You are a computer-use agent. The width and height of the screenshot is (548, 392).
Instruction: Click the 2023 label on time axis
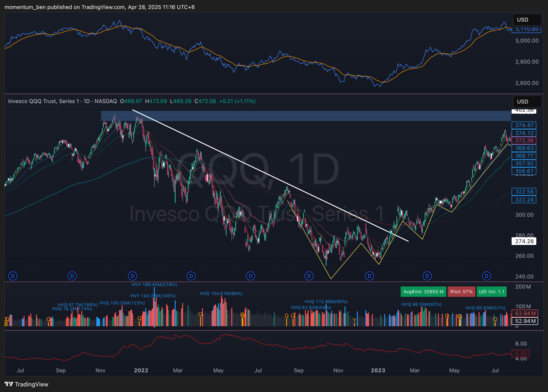[x=378, y=370]
